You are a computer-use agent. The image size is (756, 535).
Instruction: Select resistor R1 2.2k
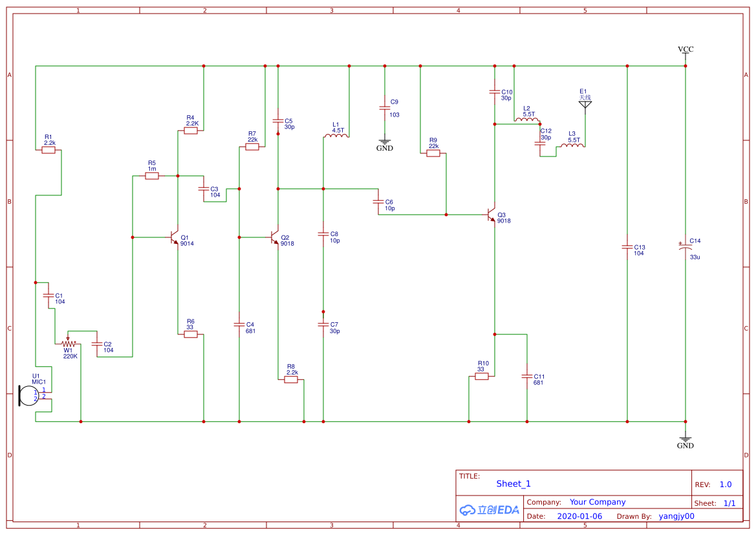tap(49, 150)
